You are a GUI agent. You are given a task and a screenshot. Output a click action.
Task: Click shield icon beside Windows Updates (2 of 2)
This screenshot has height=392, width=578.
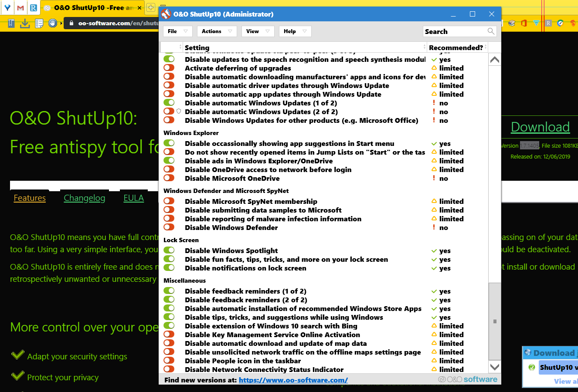coord(179,112)
